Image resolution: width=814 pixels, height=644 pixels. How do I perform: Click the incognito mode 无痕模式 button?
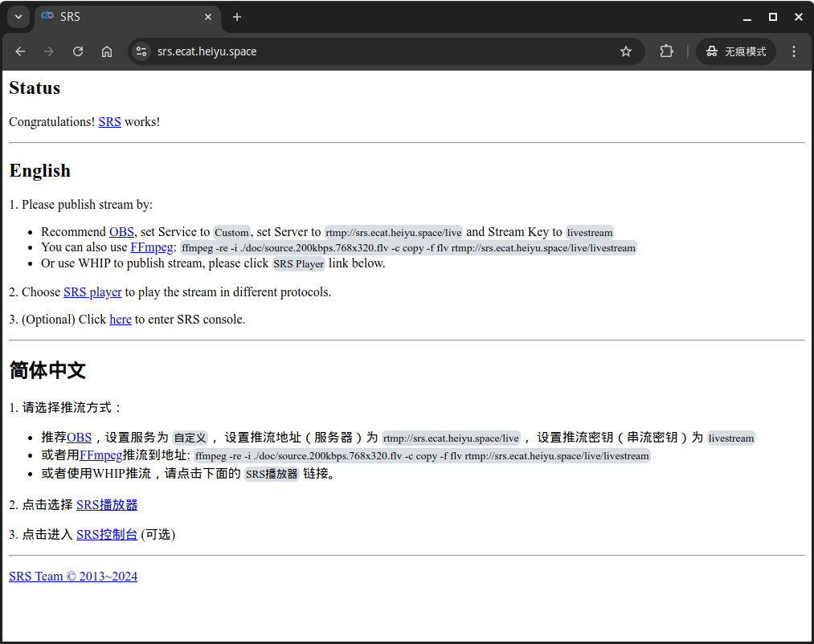click(736, 51)
